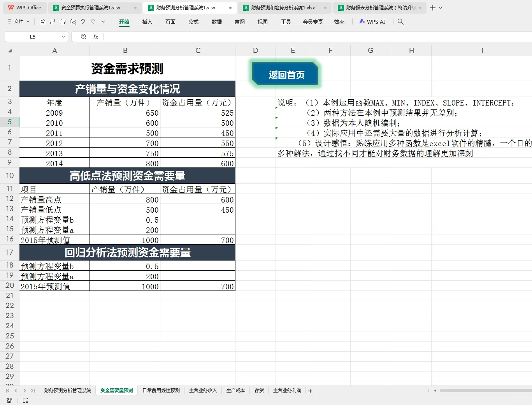
Task: Click the 回归分析法预测资金需要量 header
Action: pyautogui.click(x=127, y=252)
